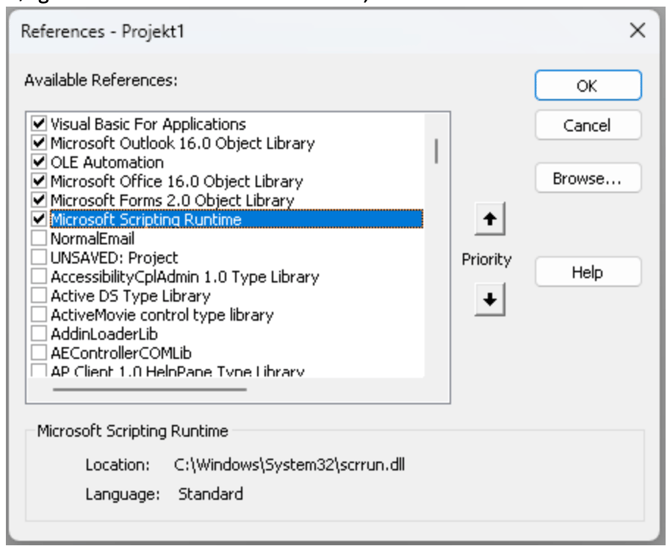Viewport: 670px width, 546px height.
Task: Move reference up with Priority up arrow
Action: 487,218
